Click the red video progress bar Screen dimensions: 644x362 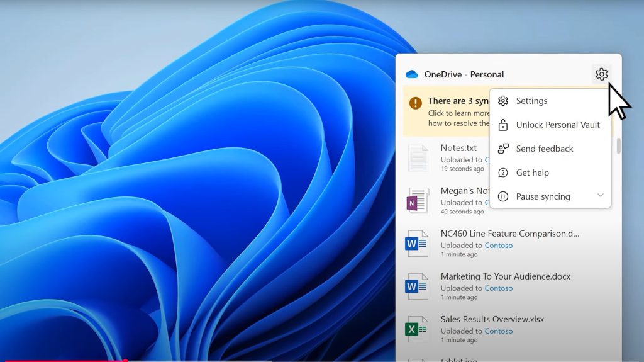pyautogui.click(x=63, y=360)
